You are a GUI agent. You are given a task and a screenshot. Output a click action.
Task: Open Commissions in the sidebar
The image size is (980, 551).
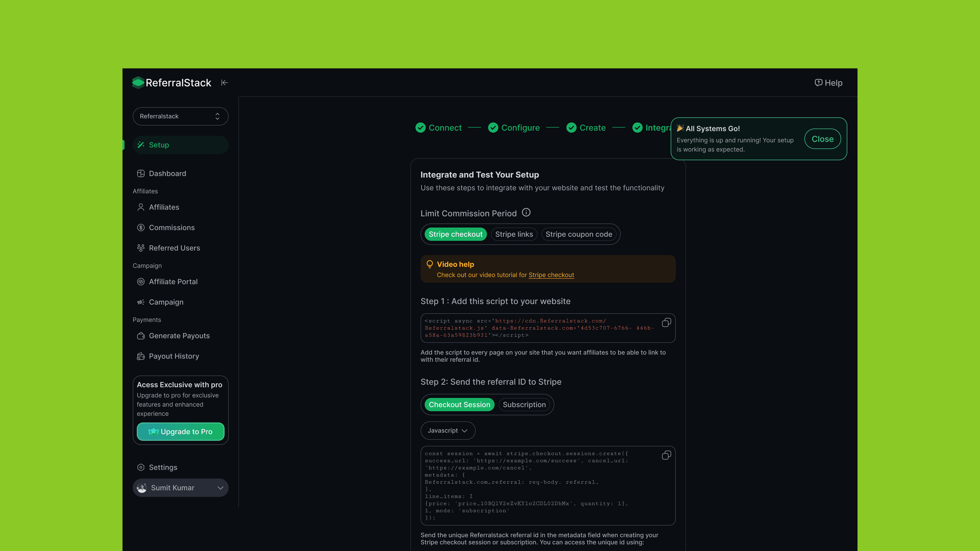coord(171,227)
